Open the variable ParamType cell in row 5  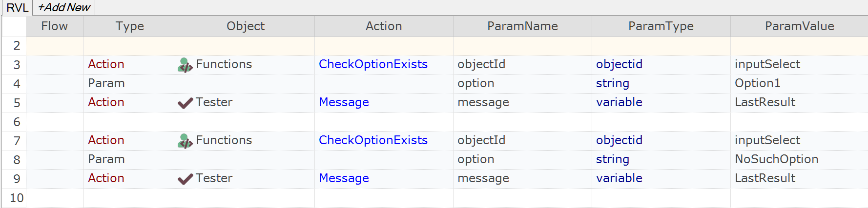[x=619, y=102]
